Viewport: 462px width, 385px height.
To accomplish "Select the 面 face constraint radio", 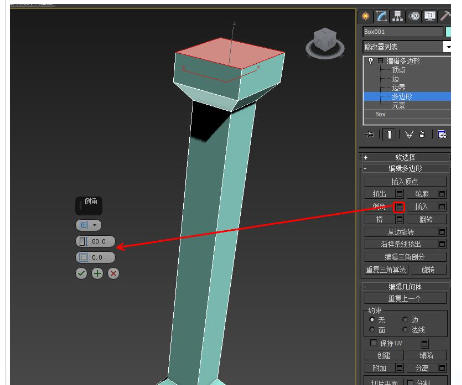I will pos(372,329).
